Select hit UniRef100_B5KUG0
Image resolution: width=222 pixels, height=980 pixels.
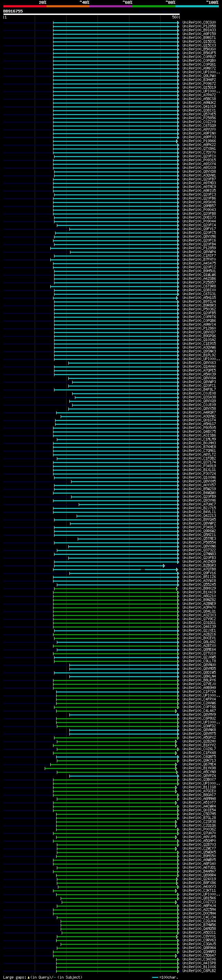coord(199,49)
